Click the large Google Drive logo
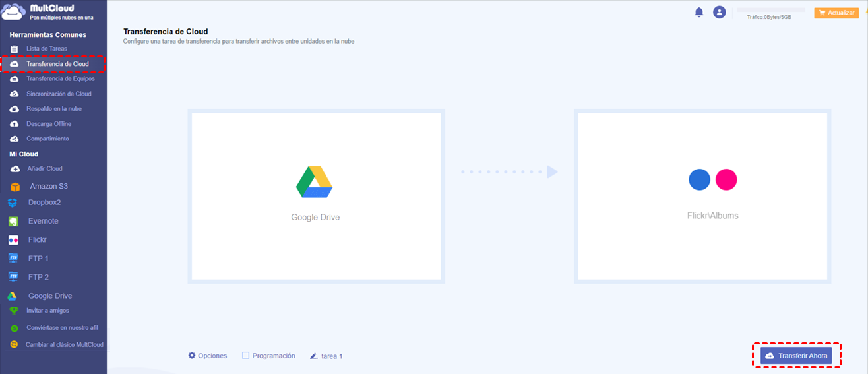Screen dimensions: 868x374 click(314, 182)
